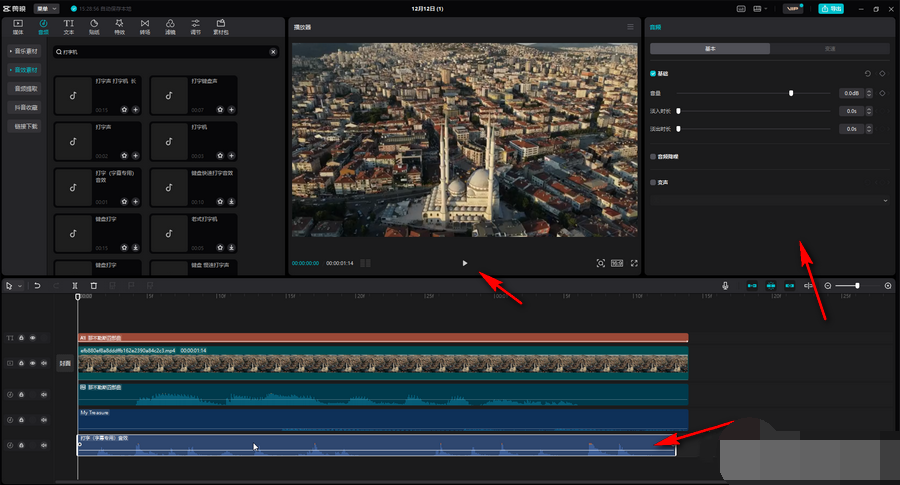
Task: Click the 音量 volume slider handle
Action: coord(791,93)
